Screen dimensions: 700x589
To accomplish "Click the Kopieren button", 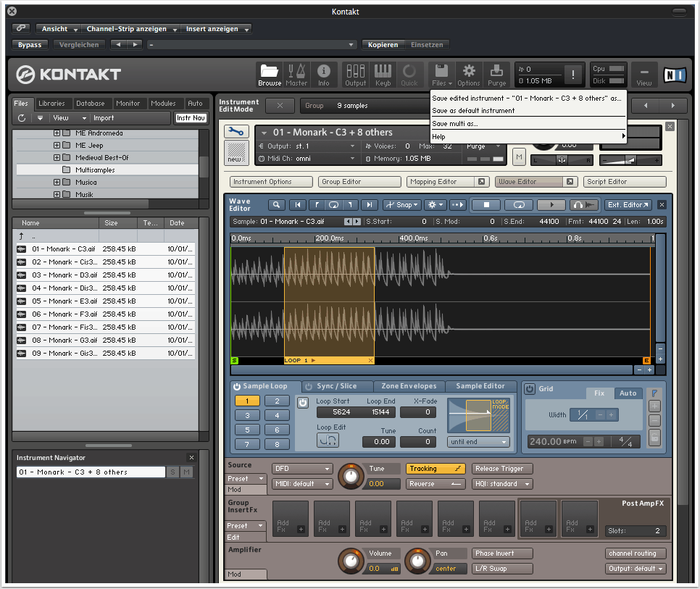I will [x=383, y=45].
